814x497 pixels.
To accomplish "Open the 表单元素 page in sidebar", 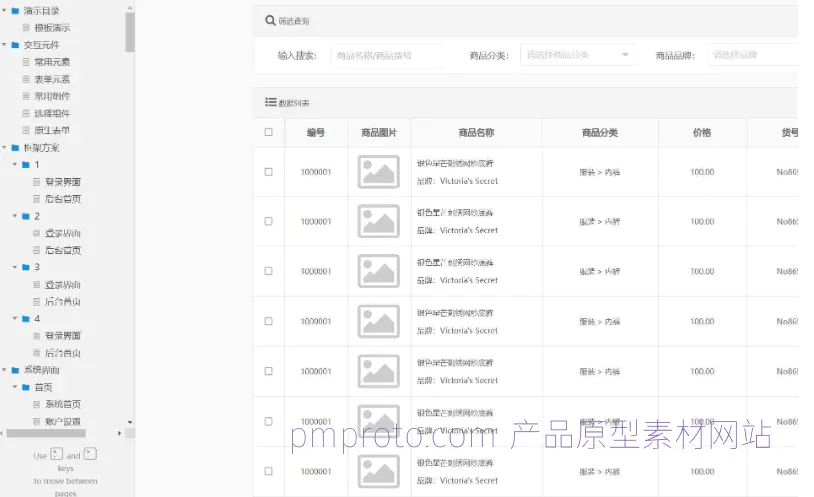I will pyautogui.click(x=52, y=79).
